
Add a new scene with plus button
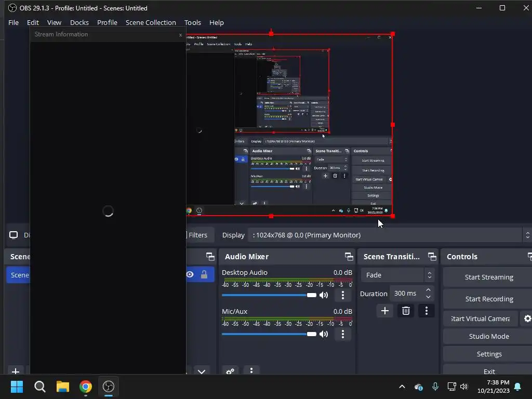tap(15, 370)
